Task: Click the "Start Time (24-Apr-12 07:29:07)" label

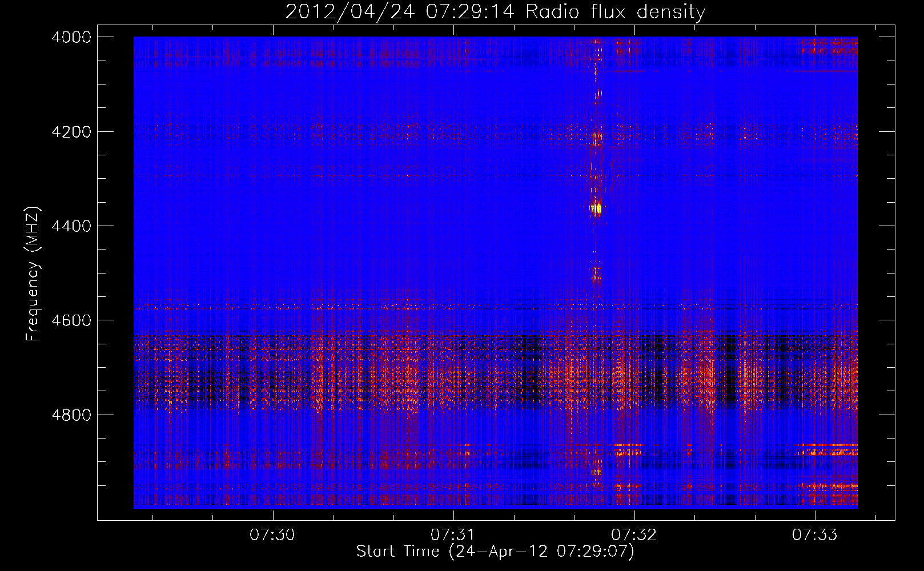Action: pyautogui.click(x=495, y=552)
